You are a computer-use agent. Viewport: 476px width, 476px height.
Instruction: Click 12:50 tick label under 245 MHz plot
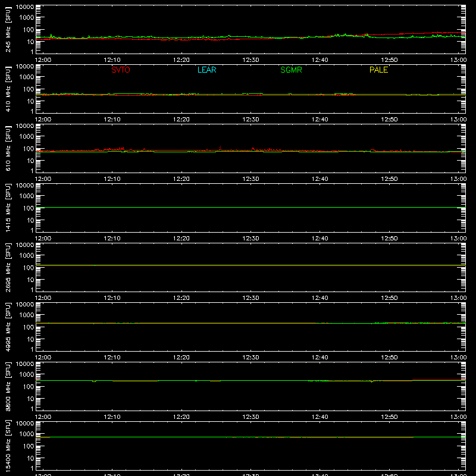(x=389, y=60)
